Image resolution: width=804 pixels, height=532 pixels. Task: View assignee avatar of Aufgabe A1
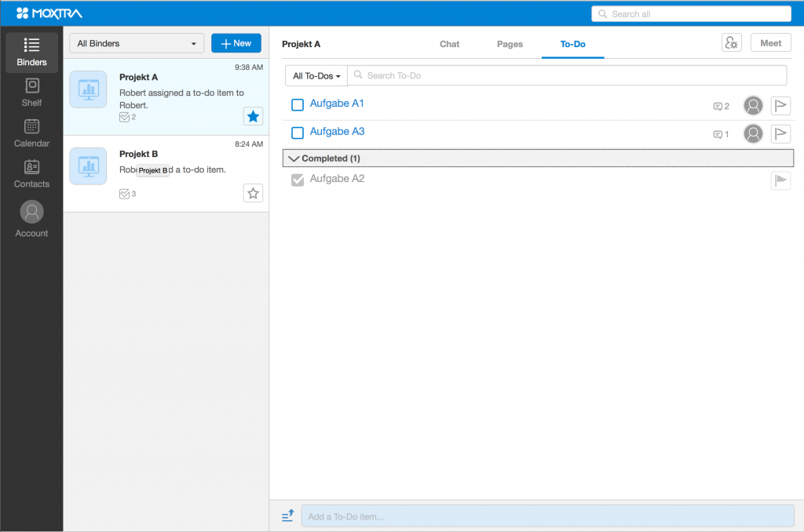pos(753,106)
